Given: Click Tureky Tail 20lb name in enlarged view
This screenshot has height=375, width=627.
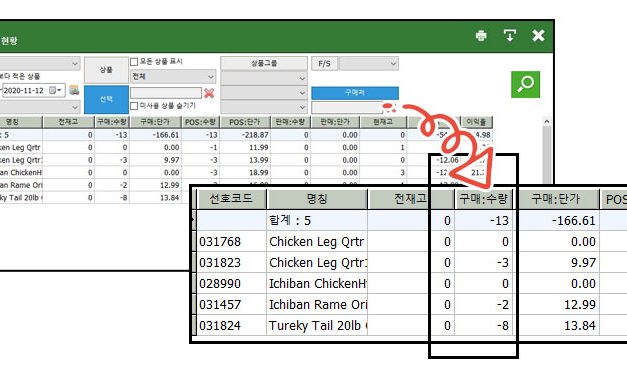Looking at the screenshot, I should click(x=317, y=326).
